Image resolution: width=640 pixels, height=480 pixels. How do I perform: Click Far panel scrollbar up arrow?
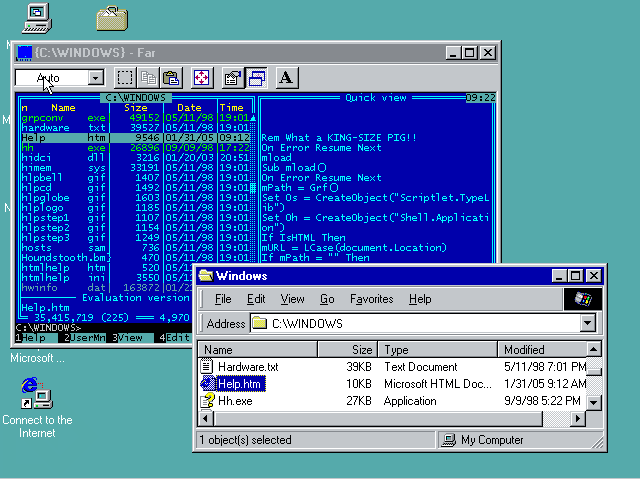pos(253,118)
